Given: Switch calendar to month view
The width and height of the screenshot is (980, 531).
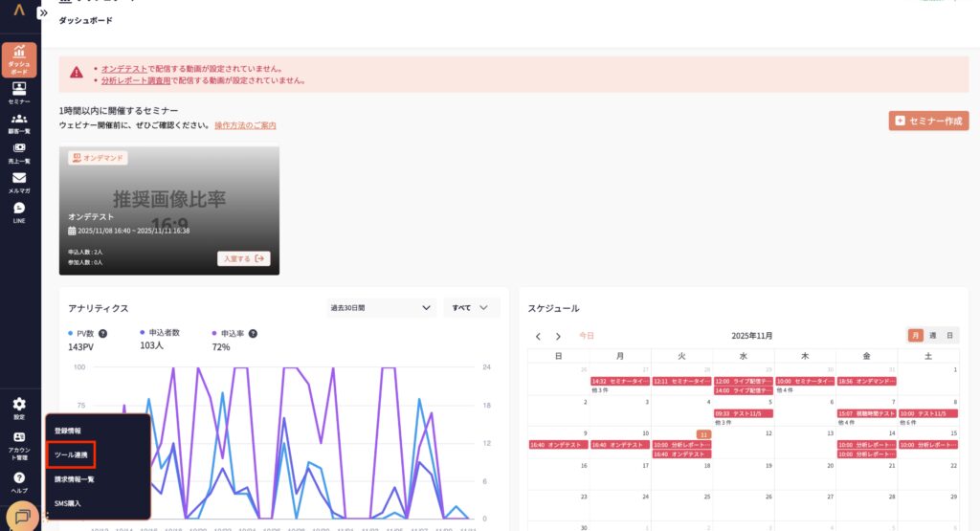Looking at the screenshot, I should [915, 336].
